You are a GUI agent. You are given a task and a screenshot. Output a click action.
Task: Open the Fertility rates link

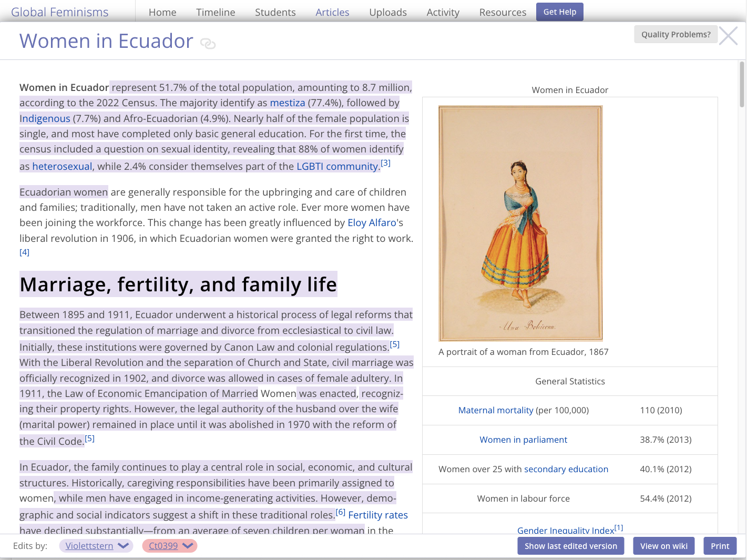(378, 515)
